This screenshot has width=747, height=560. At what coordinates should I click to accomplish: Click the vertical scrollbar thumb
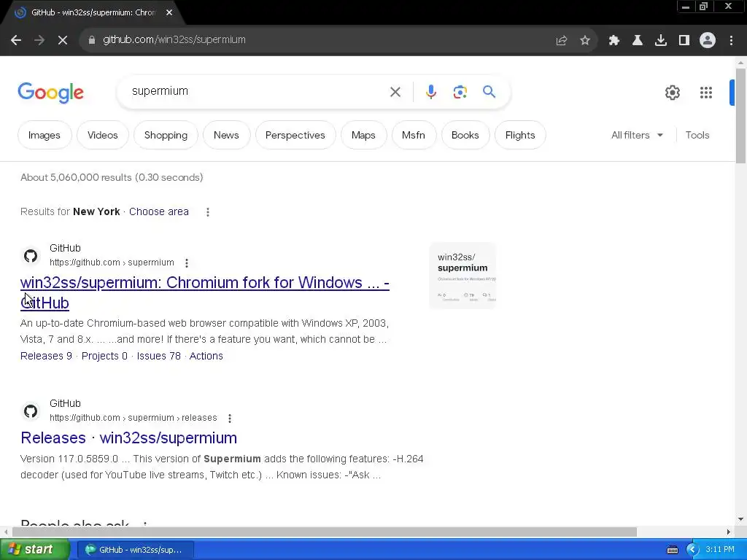coord(740,116)
